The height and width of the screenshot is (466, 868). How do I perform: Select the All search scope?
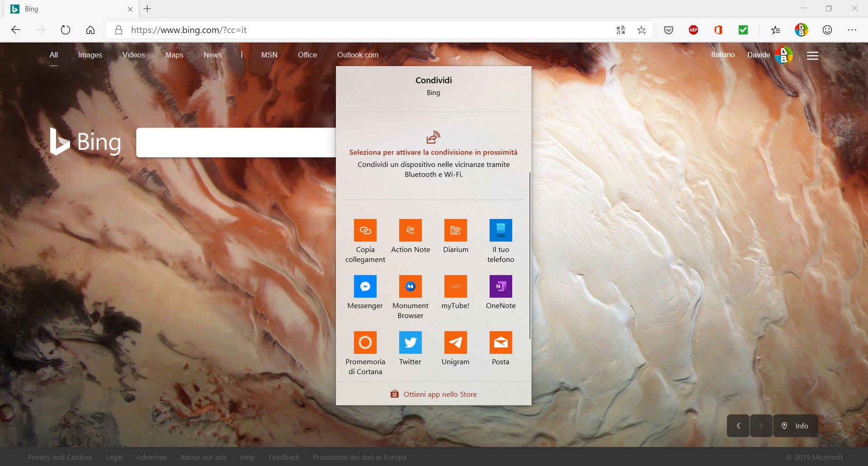click(x=54, y=55)
